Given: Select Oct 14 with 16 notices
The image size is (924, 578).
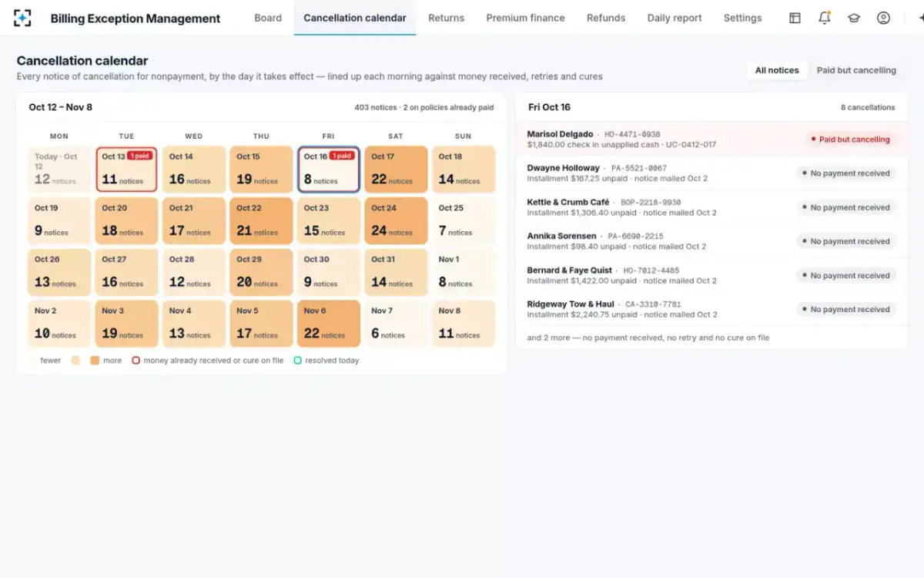Looking at the screenshot, I should [194, 170].
